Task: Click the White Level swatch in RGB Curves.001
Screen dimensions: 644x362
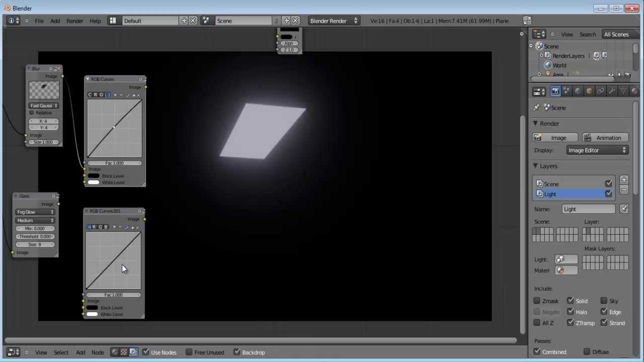Action: click(92, 314)
